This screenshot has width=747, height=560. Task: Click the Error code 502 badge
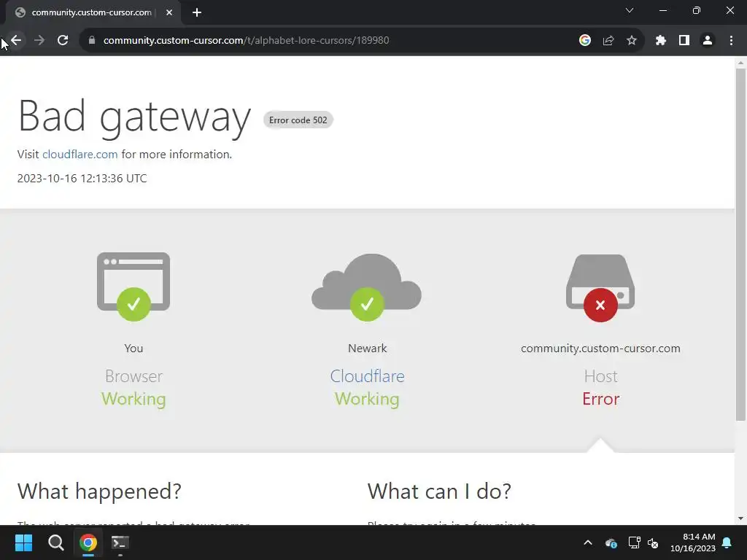click(298, 120)
